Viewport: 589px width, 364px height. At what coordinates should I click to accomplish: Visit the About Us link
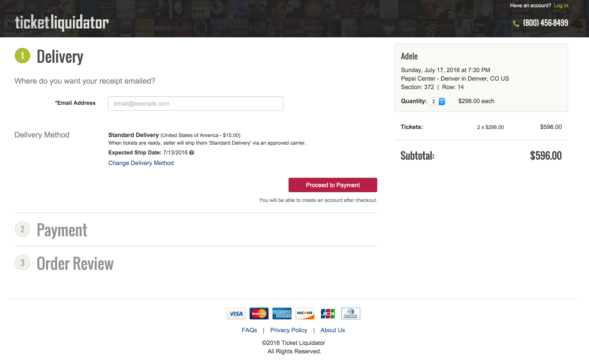332,330
